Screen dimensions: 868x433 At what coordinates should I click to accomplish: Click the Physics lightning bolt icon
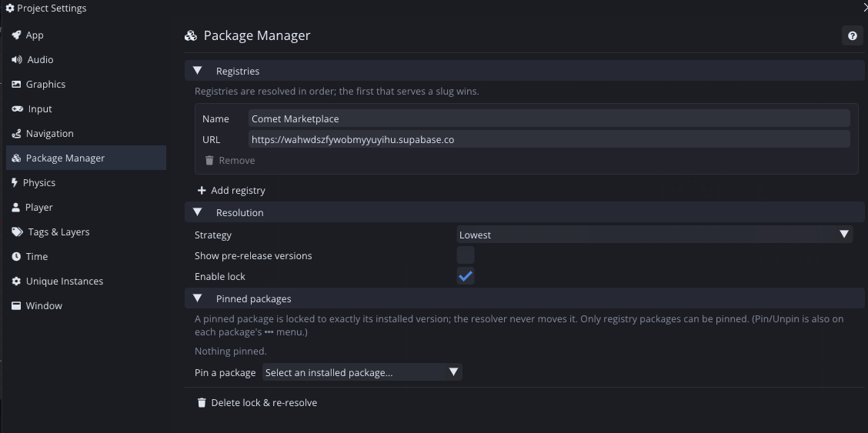tap(15, 182)
